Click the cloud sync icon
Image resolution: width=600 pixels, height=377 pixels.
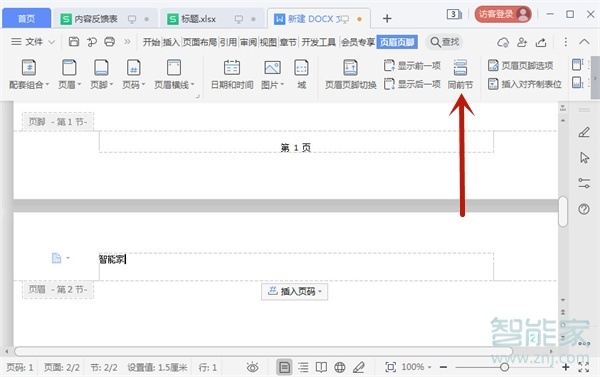click(x=503, y=42)
